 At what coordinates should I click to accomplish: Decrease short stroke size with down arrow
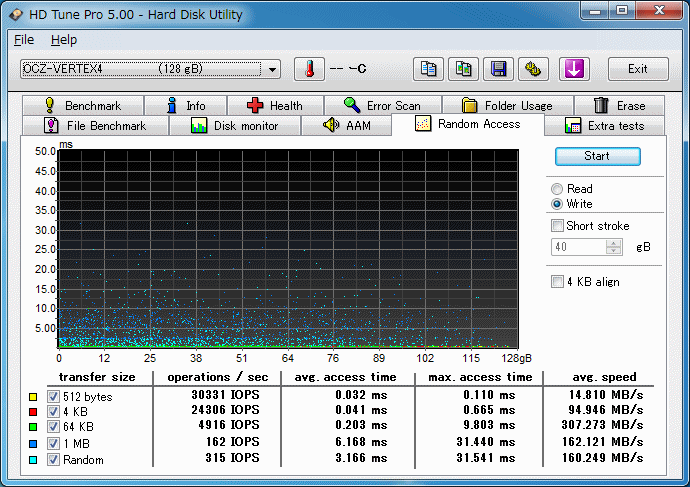point(613,251)
